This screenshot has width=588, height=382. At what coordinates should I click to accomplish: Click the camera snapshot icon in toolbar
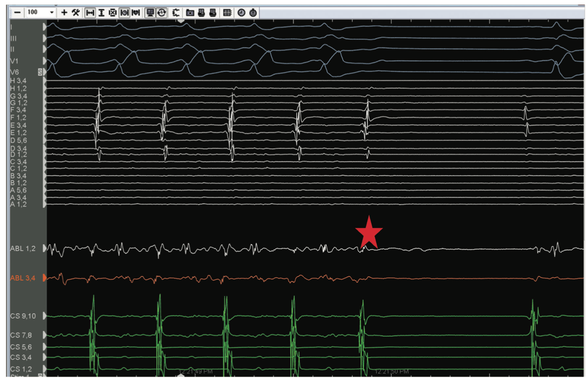190,12
